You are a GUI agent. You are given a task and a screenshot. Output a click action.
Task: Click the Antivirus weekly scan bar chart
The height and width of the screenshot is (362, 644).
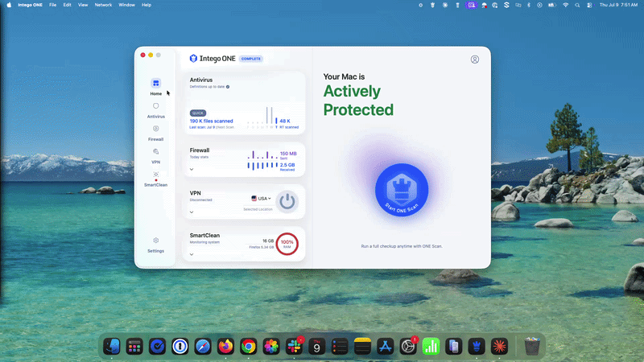[262, 117]
